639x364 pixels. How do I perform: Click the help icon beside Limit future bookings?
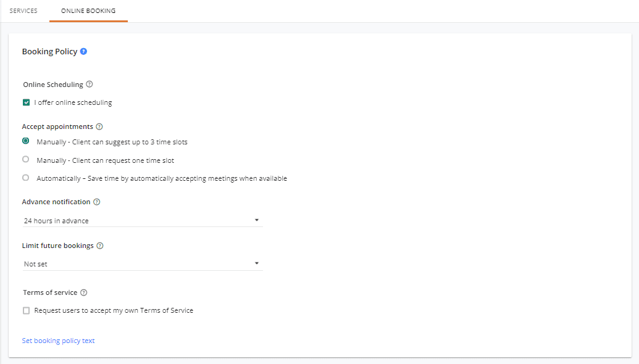(x=100, y=246)
